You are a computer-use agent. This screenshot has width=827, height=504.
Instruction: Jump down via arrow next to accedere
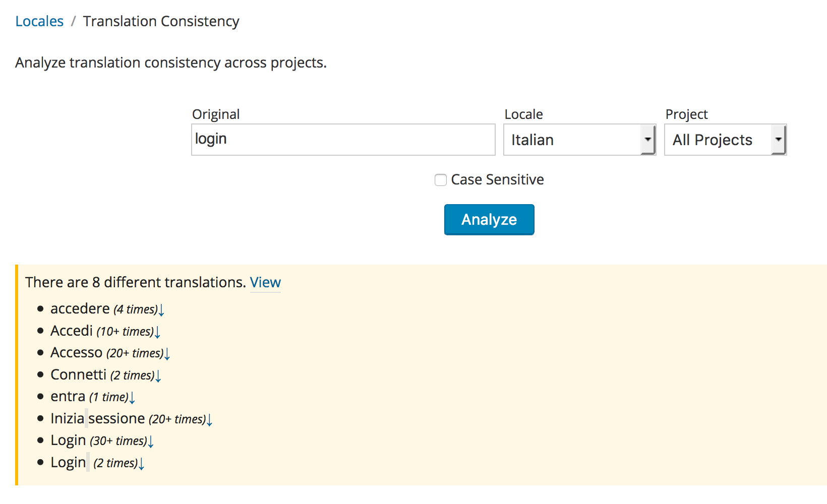[161, 310]
